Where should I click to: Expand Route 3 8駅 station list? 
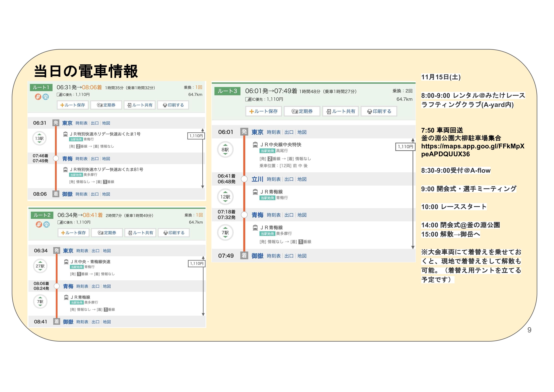(225, 150)
